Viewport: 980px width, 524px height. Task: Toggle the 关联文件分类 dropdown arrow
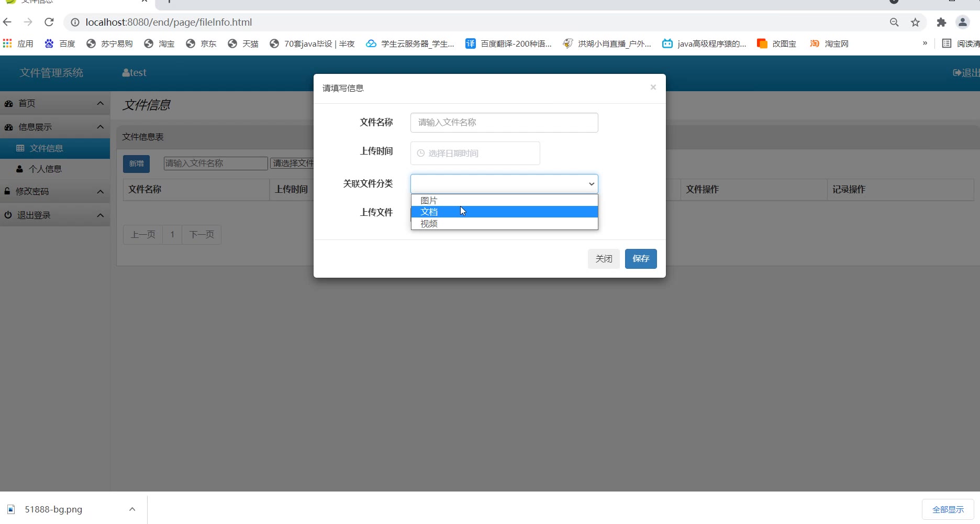click(x=591, y=184)
